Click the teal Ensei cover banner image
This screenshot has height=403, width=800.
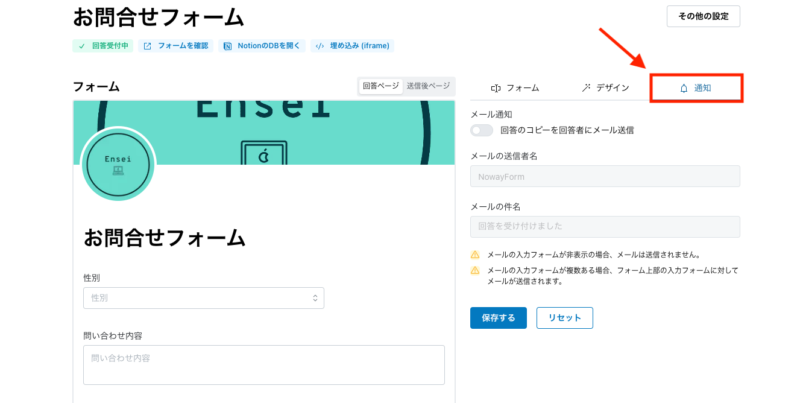264,132
